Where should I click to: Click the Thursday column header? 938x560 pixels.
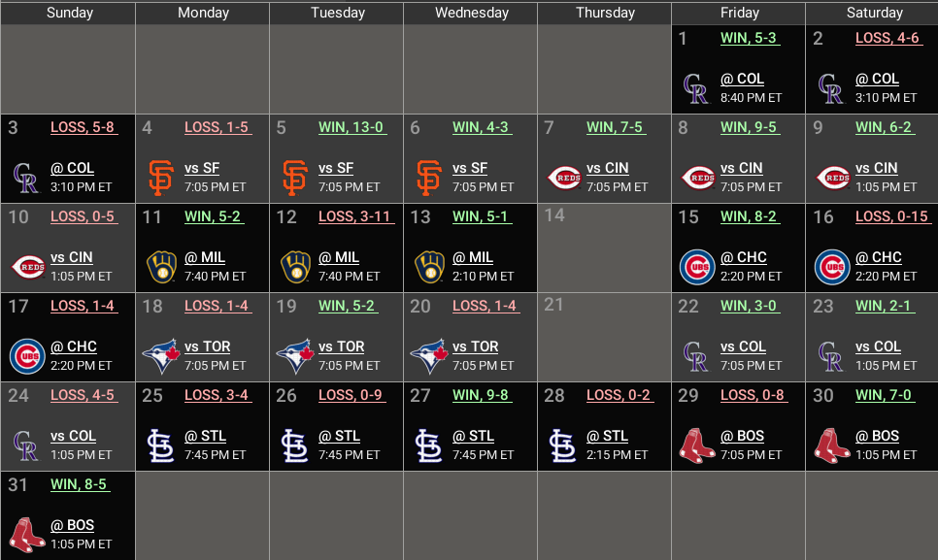click(605, 13)
